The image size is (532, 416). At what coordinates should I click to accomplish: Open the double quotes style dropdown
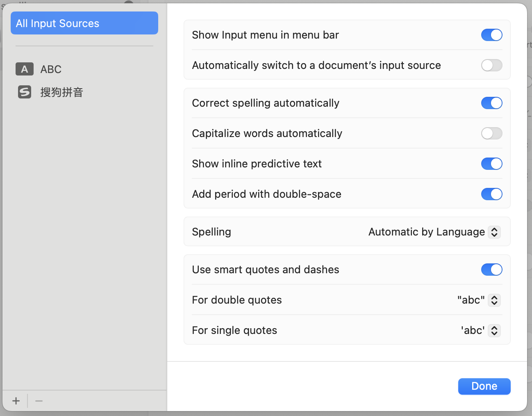tap(494, 300)
